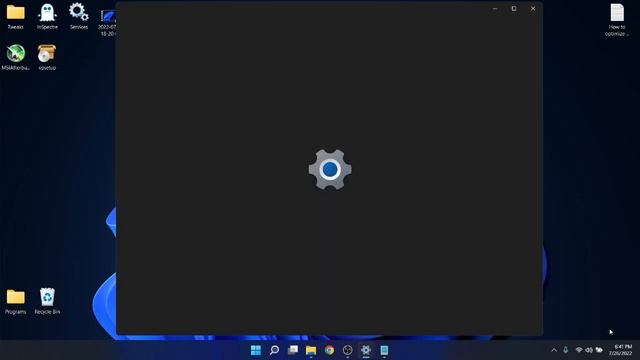640x360 pixels.
Task: Open the Programs folder on desktop
Action: pyautogui.click(x=16, y=302)
